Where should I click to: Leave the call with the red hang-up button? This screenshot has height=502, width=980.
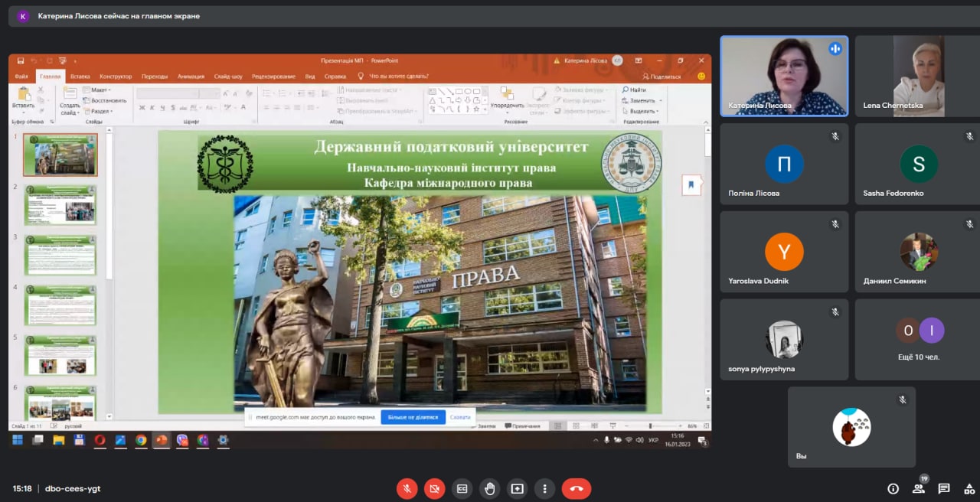[577, 488]
